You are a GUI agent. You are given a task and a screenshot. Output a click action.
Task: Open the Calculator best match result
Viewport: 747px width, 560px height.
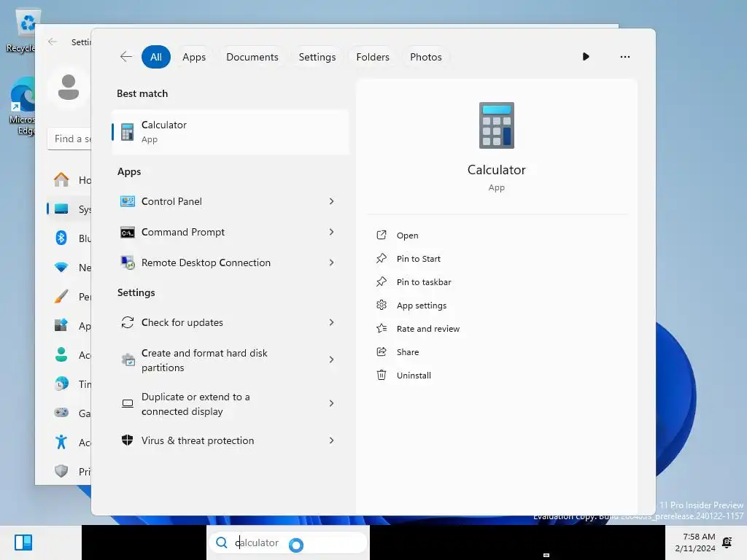click(230, 132)
